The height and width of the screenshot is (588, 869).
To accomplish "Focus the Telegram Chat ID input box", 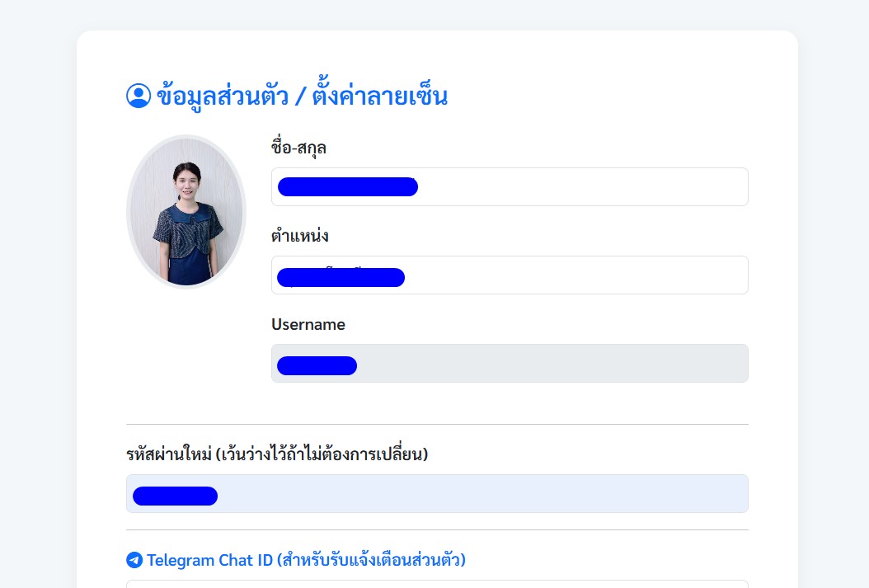I will pos(437,584).
